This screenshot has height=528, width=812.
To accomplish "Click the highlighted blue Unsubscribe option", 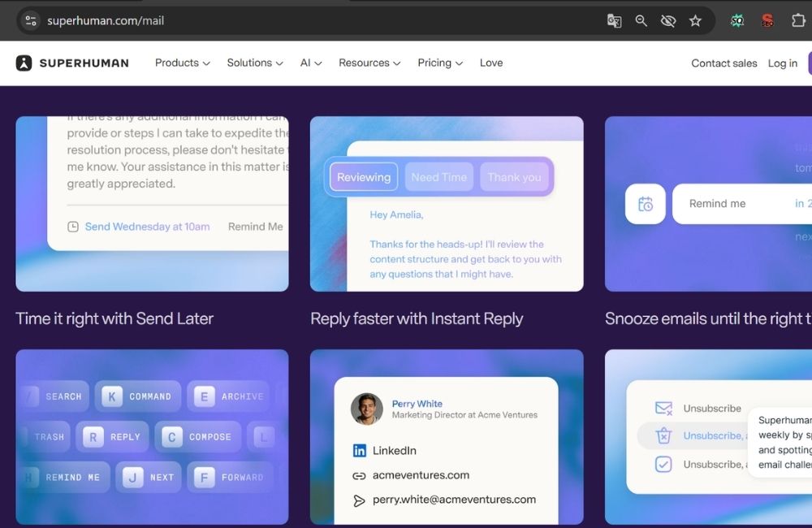I will pos(715,435).
